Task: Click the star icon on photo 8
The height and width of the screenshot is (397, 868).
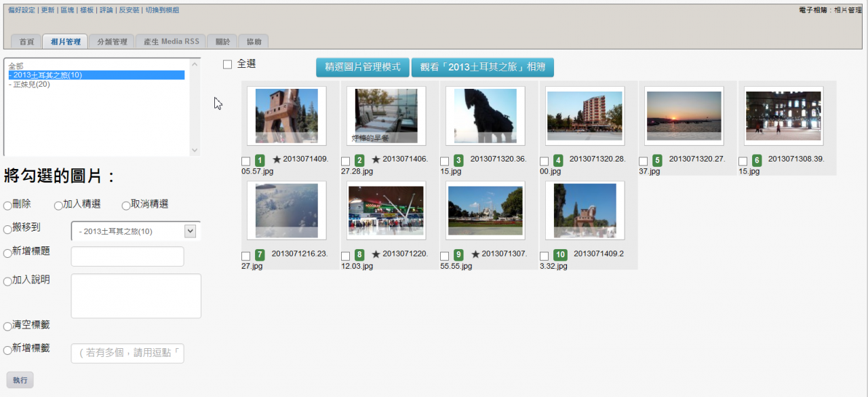Action: (x=376, y=254)
